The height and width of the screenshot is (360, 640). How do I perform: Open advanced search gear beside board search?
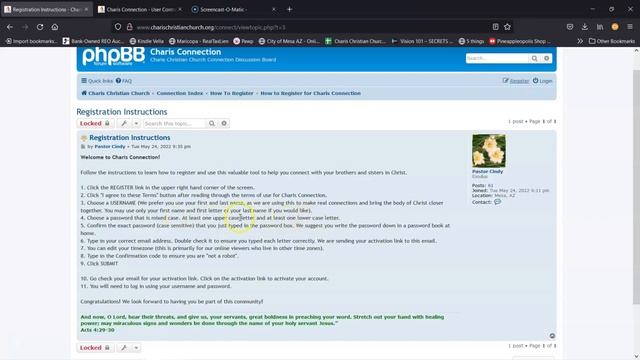tap(547, 58)
